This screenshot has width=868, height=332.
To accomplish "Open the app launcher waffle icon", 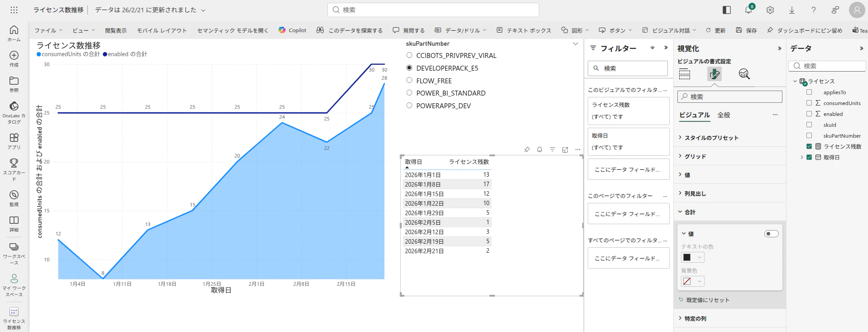I will pyautogui.click(x=14, y=10).
